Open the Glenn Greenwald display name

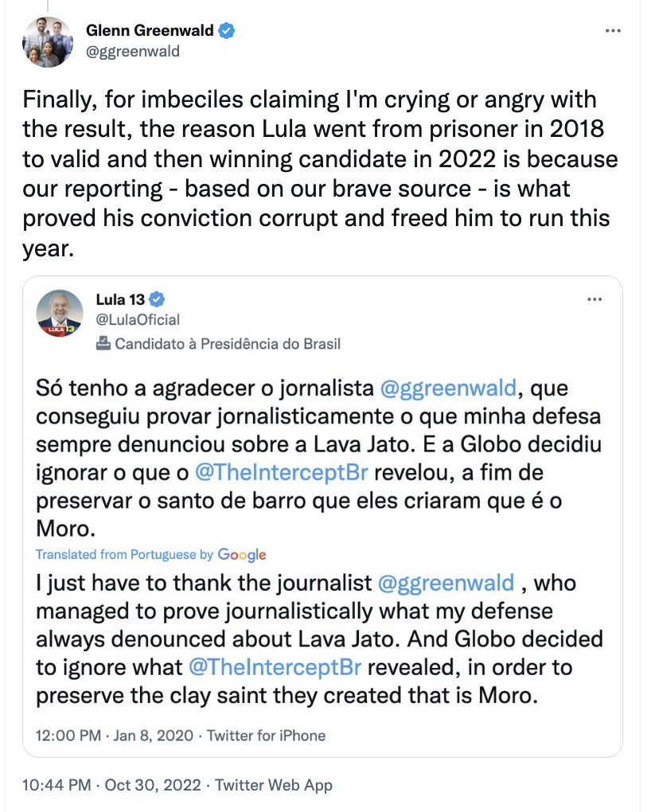(150, 30)
